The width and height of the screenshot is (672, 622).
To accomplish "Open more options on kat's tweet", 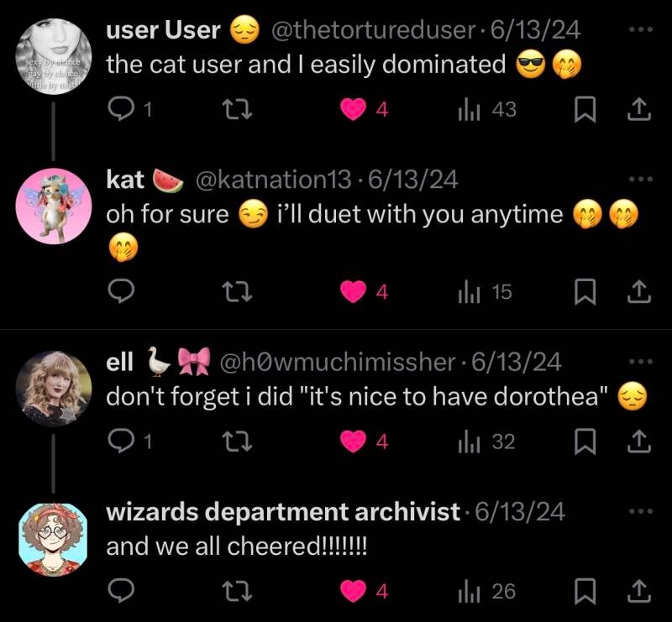I will coord(641,179).
